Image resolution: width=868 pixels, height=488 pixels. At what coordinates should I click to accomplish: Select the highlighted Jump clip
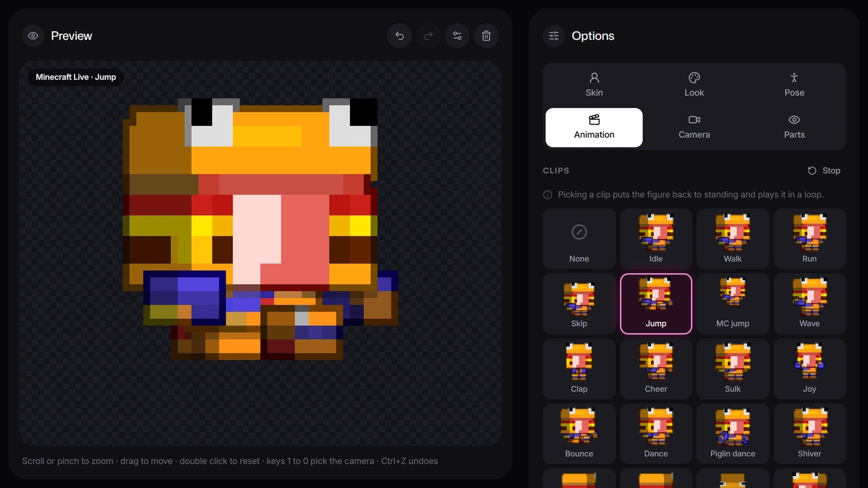point(656,304)
